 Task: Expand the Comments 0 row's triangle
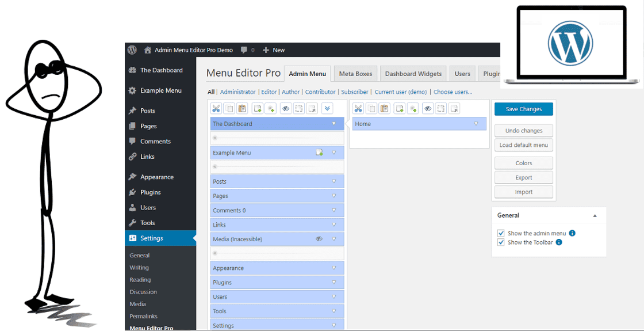(334, 210)
